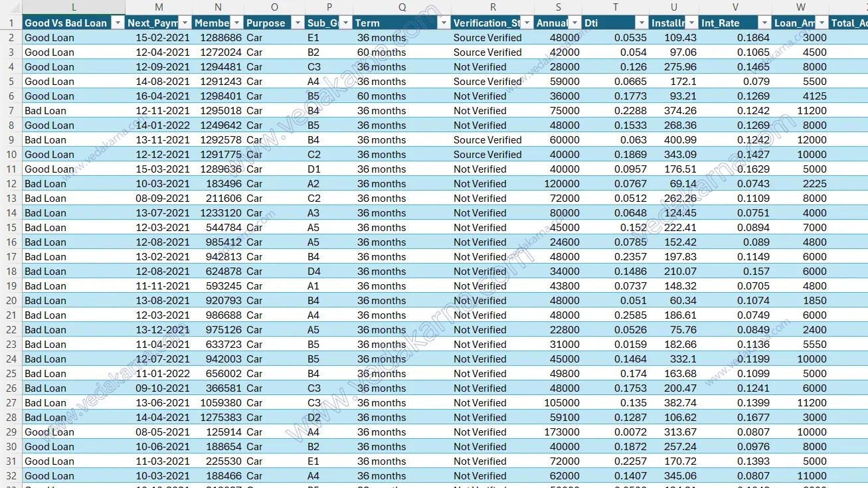Open the Dti column filter dropdown

pos(641,23)
